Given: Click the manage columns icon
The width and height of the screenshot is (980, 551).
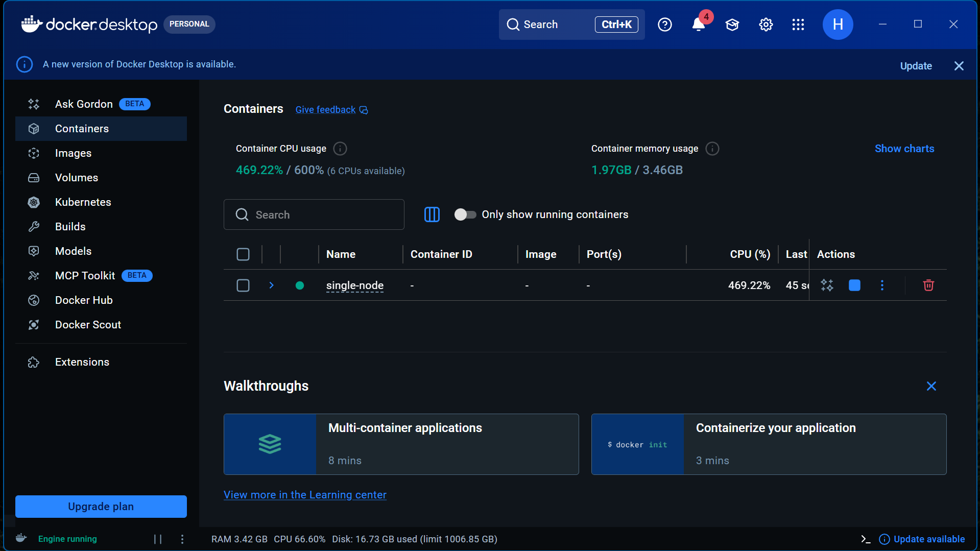Looking at the screenshot, I should tap(432, 214).
